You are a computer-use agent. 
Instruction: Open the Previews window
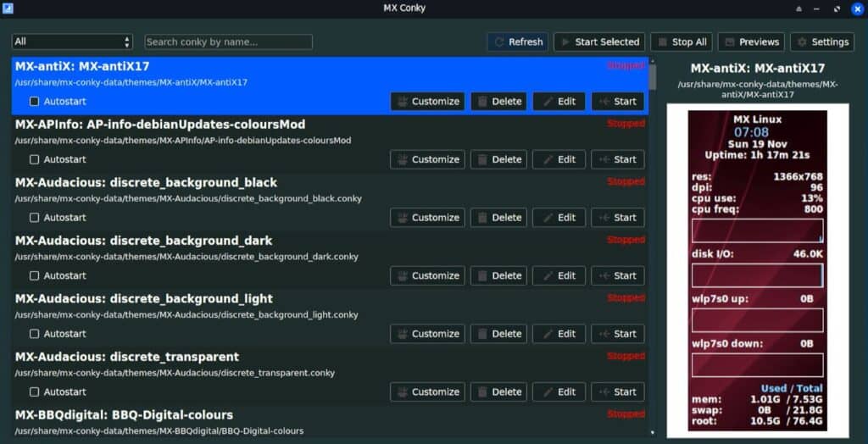pos(751,42)
